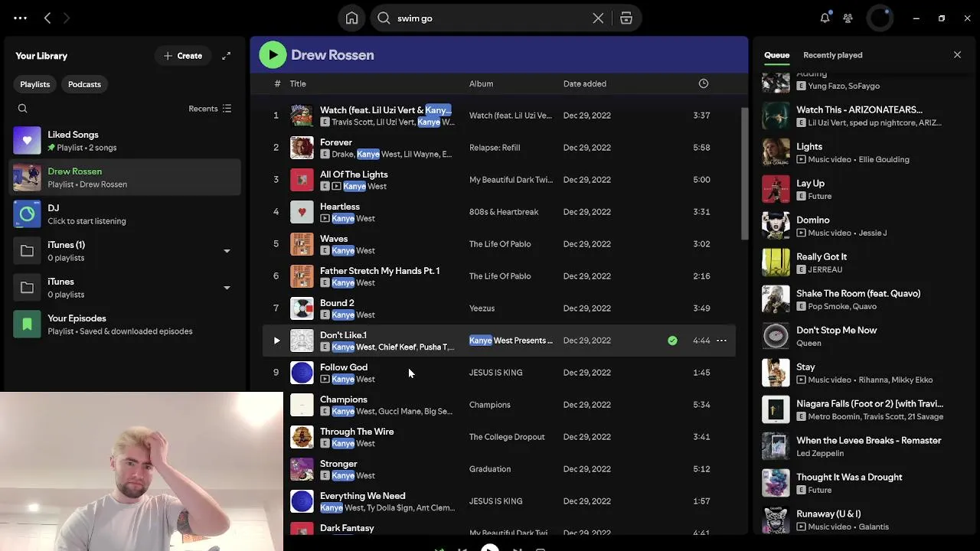Open more options for Don't Like.1
Viewport: 980px width, 551px height.
tap(721, 341)
